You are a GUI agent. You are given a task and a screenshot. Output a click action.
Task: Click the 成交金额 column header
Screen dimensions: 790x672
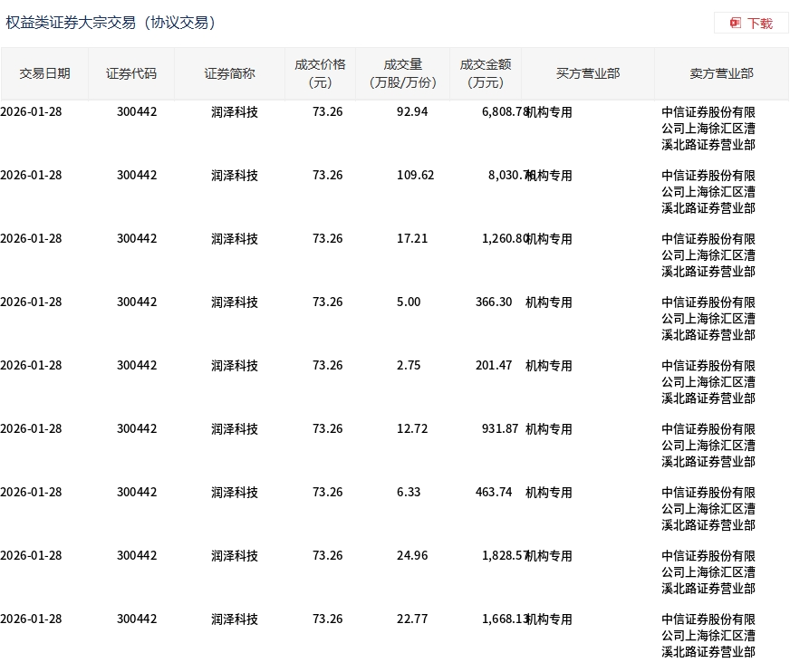[x=485, y=72]
